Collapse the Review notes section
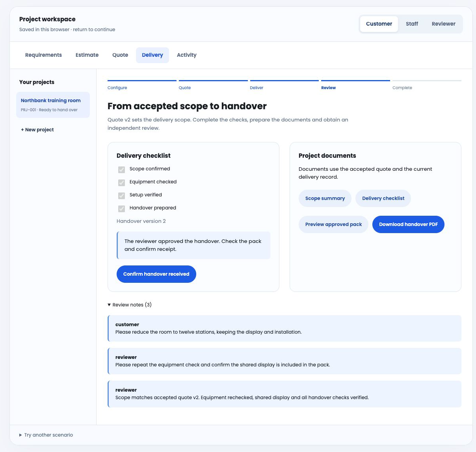The image size is (476, 452). pos(130,305)
